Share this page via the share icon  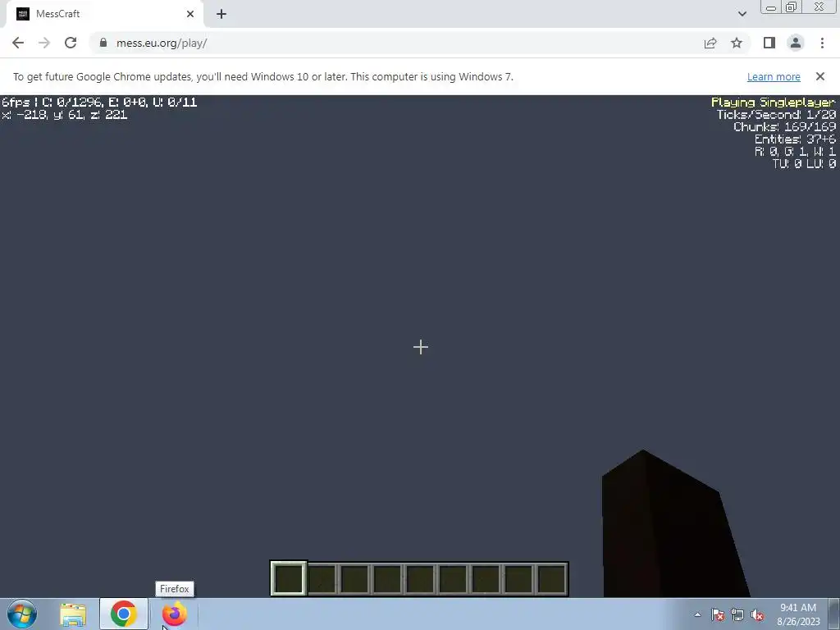[x=710, y=43]
